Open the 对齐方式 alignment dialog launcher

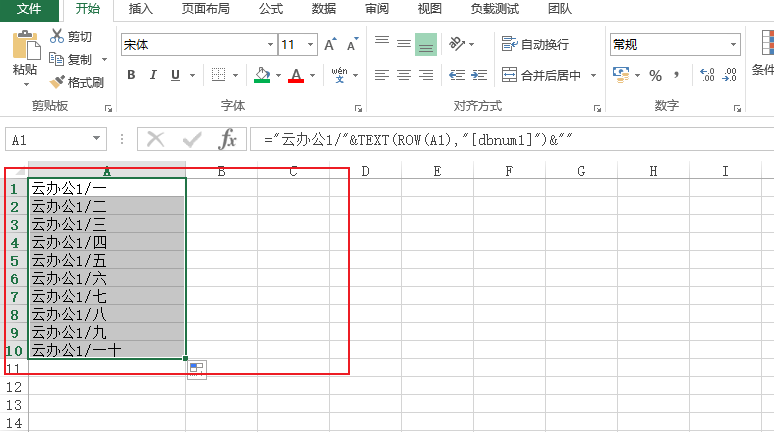pyautogui.click(x=597, y=109)
